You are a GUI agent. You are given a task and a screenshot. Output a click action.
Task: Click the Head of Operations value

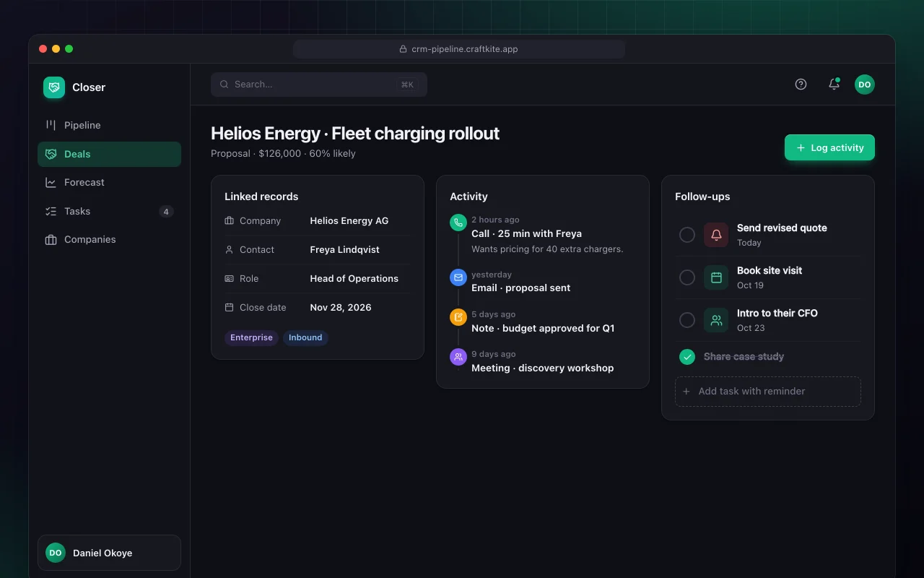click(x=354, y=279)
